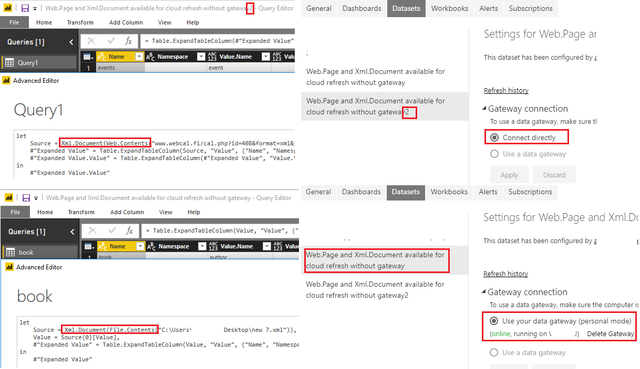The image size is (640, 369).
Task: Switch to Subscriptions tab in bottom settings
Action: (x=530, y=192)
